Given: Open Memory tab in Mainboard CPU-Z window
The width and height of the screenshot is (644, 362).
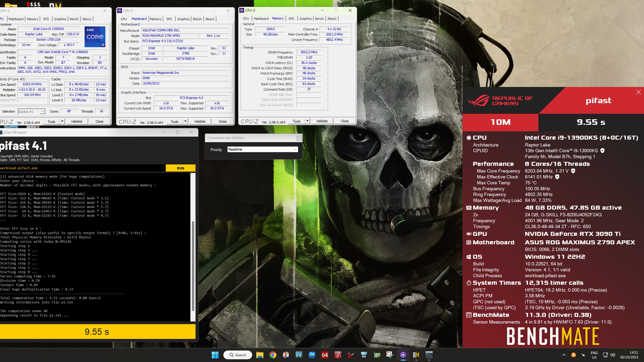Looking at the screenshot, I should click(x=155, y=19).
